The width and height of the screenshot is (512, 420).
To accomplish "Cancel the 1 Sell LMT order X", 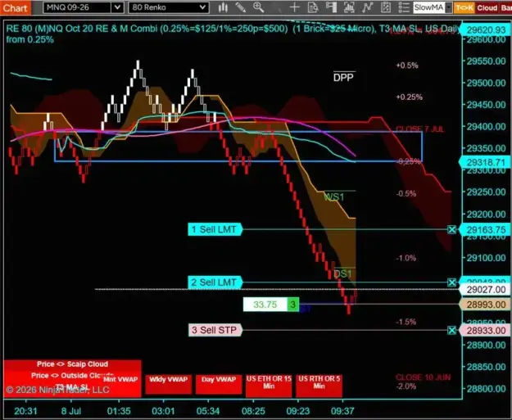I will point(451,230).
